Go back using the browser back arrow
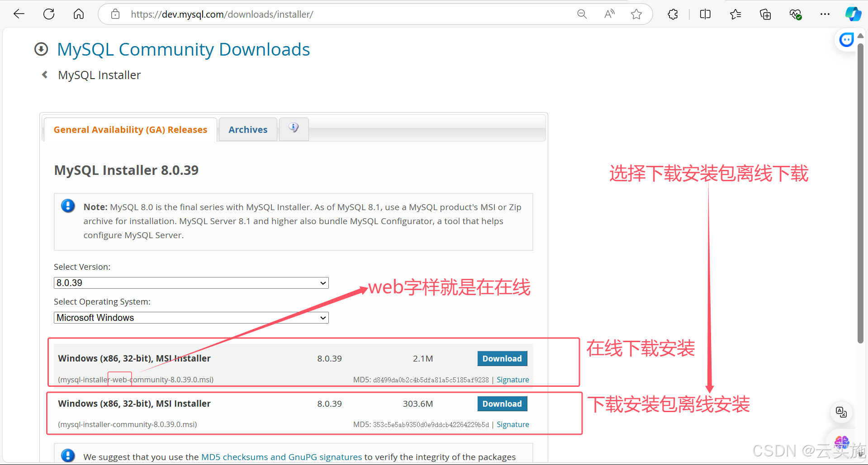Image resolution: width=868 pixels, height=465 pixels. click(x=19, y=14)
